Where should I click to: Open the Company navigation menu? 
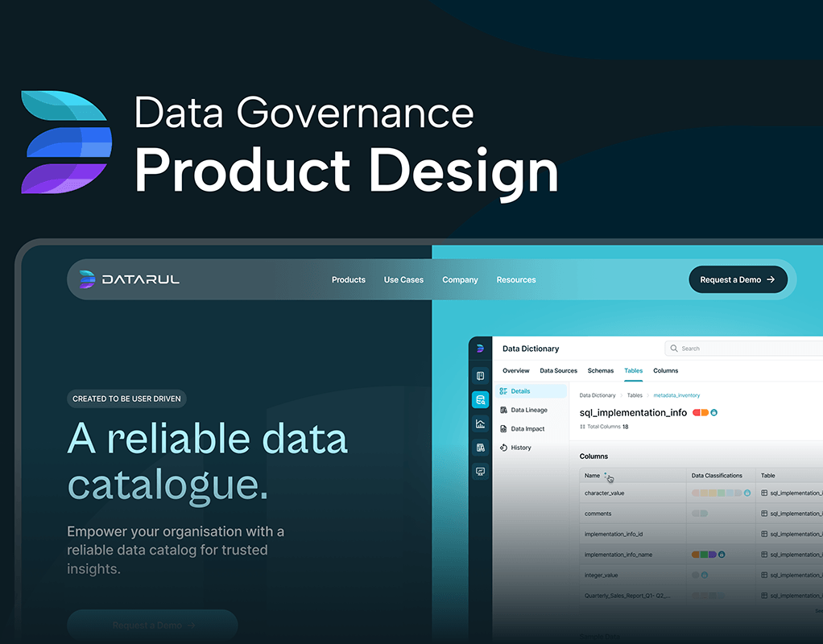pos(460,280)
